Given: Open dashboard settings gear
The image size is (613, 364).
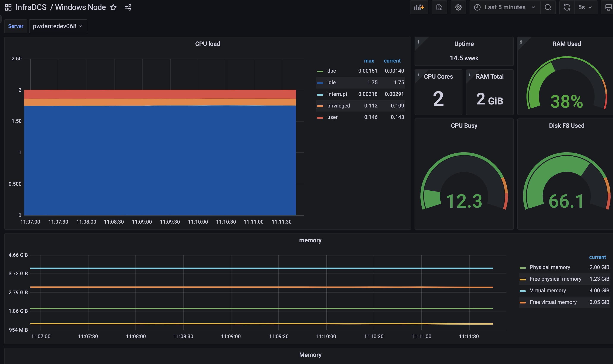Looking at the screenshot, I should pos(458,7).
